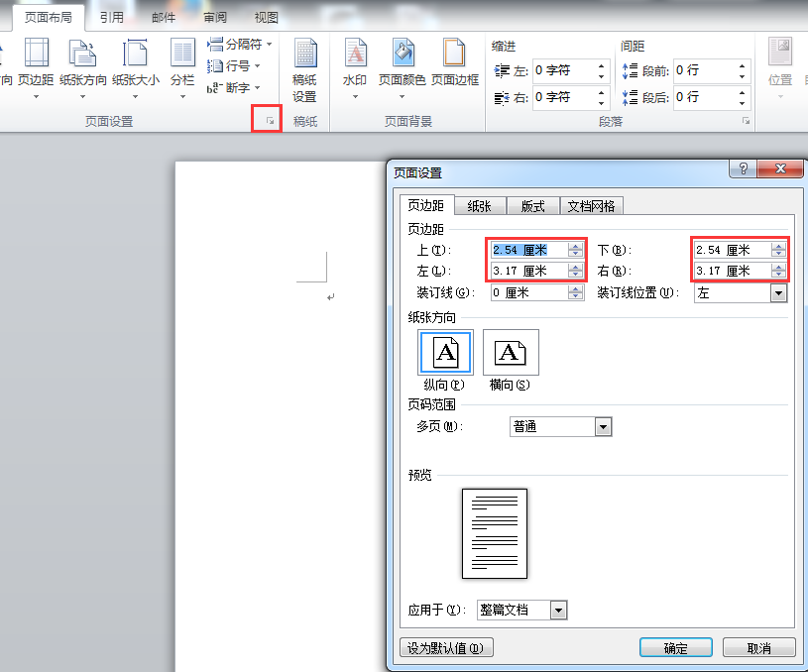808x672 pixels.
Task: Click the page preview thumbnail
Action: point(495,534)
